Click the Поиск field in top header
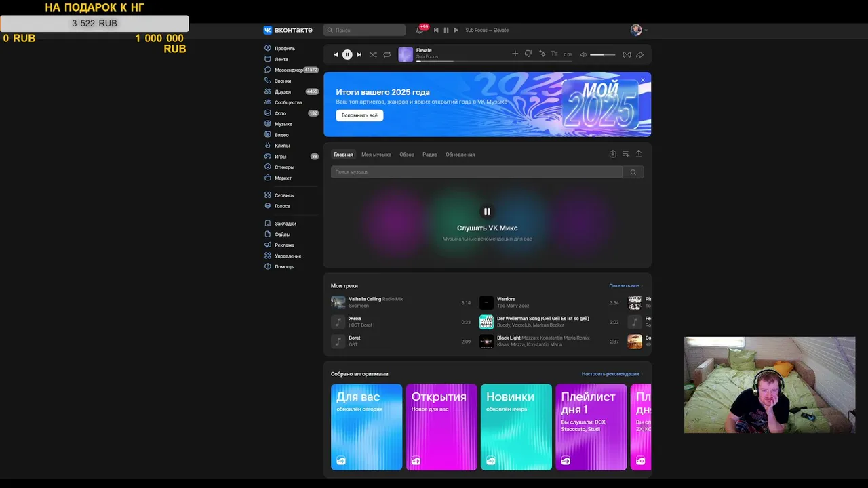868x488 pixels. (x=364, y=30)
